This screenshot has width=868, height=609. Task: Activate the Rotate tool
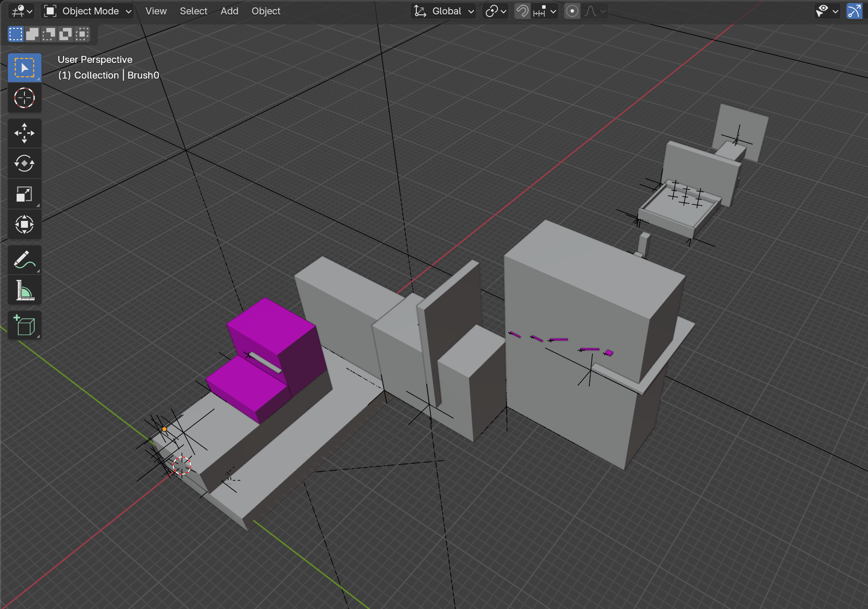[24, 164]
